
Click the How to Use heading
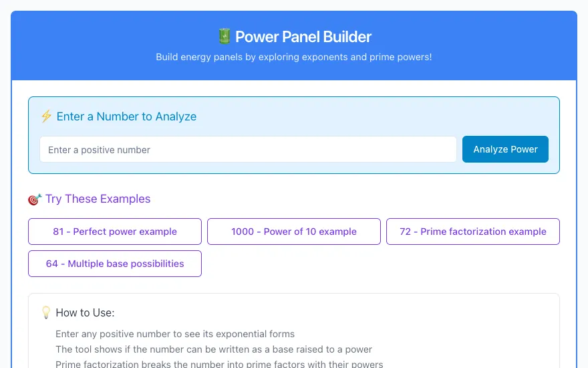85,312
